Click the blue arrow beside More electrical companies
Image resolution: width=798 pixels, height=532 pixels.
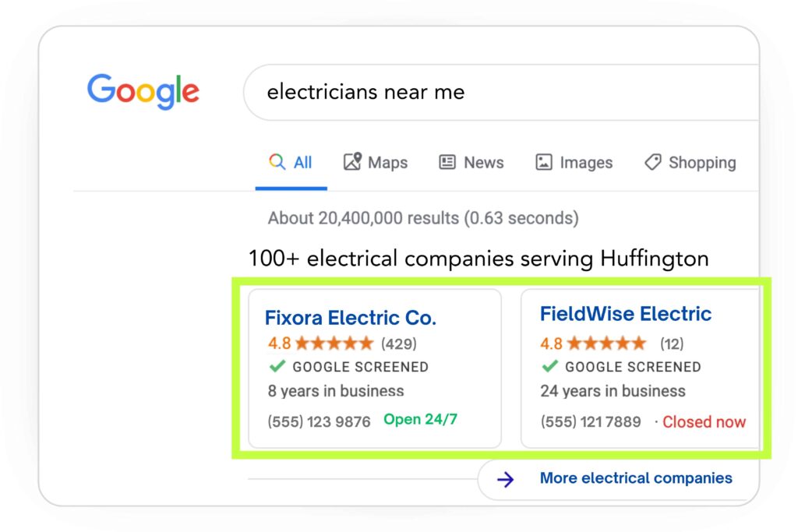point(507,478)
